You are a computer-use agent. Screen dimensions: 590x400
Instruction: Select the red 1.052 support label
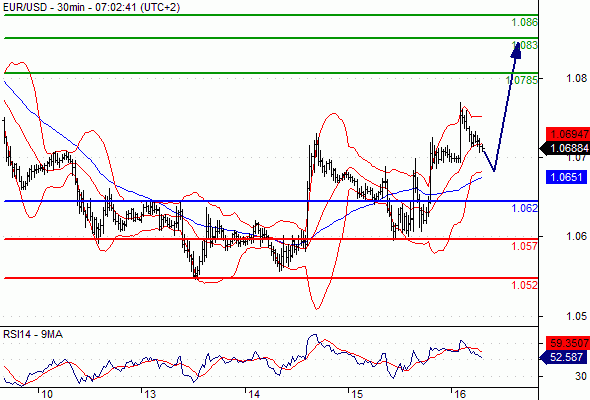click(525, 285)
